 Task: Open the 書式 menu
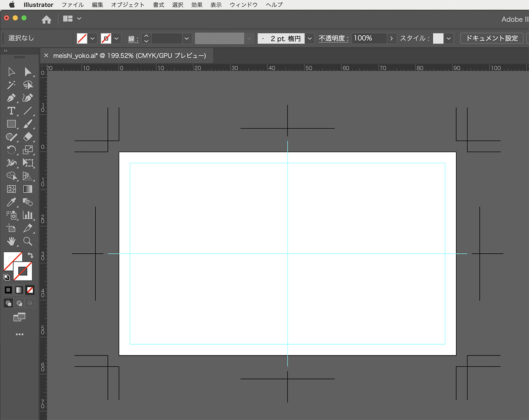tap(158, 5)
